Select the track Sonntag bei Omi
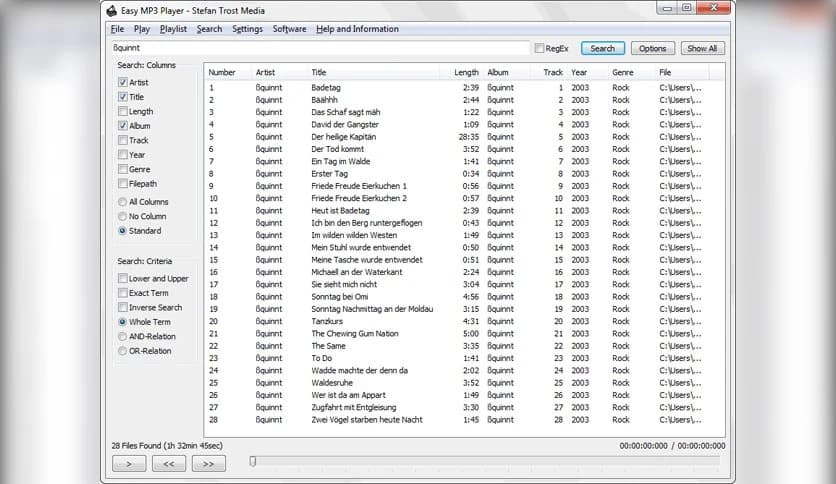 340,296
